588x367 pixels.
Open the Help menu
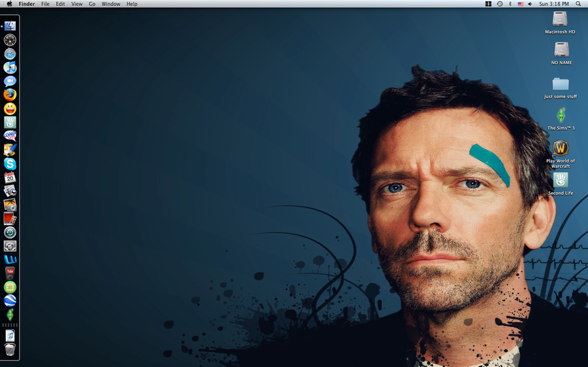(x=132, y=4)
